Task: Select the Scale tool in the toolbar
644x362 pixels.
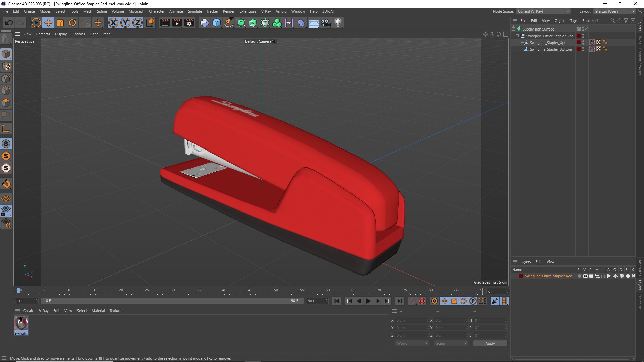Action: point(60,23)
